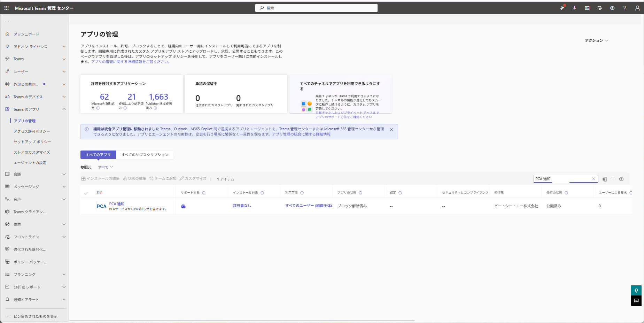Open アプリ管理の統合に関する詳細情報 link
The width and height of the screenshot is (644, 323).
click(x=301, y=134)
